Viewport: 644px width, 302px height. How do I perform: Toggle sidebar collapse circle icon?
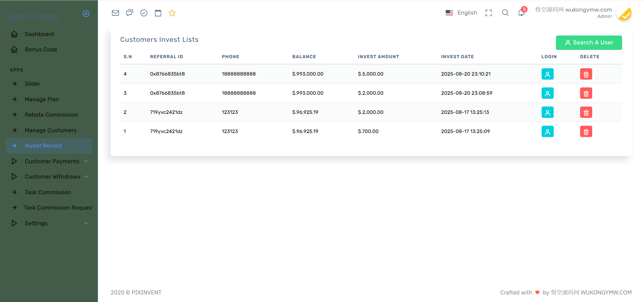point(86,14)
